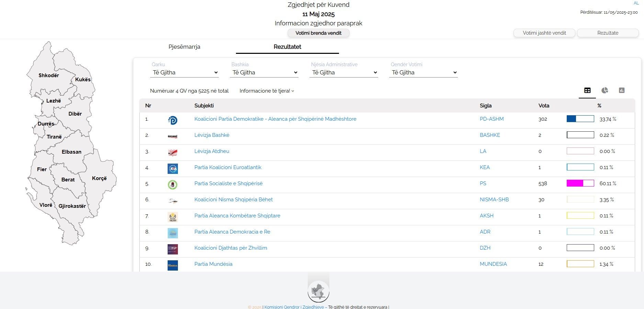Open Koalicioni Nisma Shqipëria Bëhet link
Screen dimensions: 644x309
point(233,200)
